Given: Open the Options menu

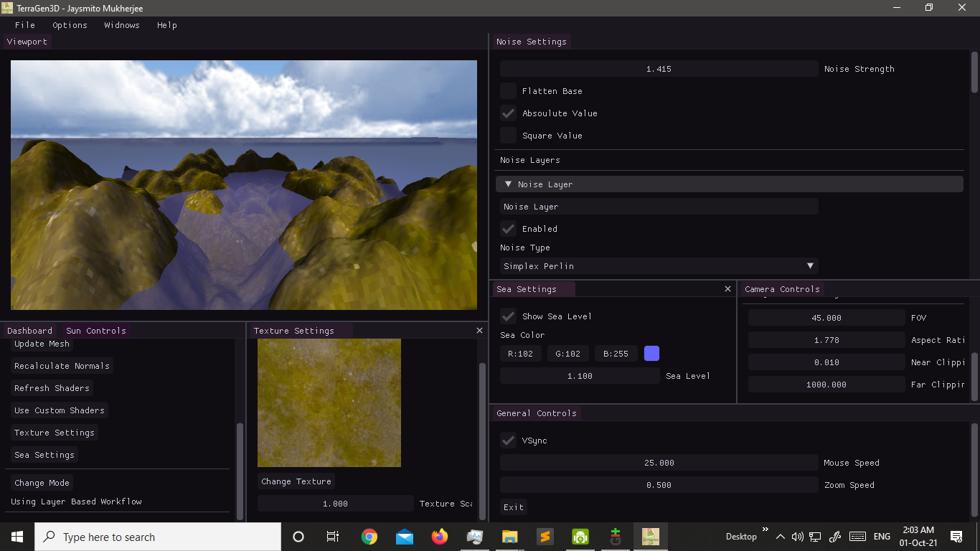Looking at the screenshot, I should (70, 25).
